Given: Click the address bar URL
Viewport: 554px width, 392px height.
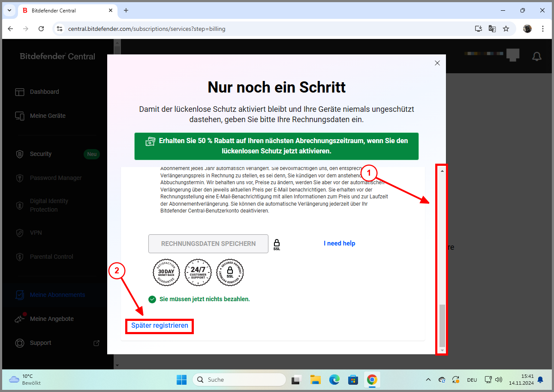Looking at the screenshot, I should click(147, 29).
